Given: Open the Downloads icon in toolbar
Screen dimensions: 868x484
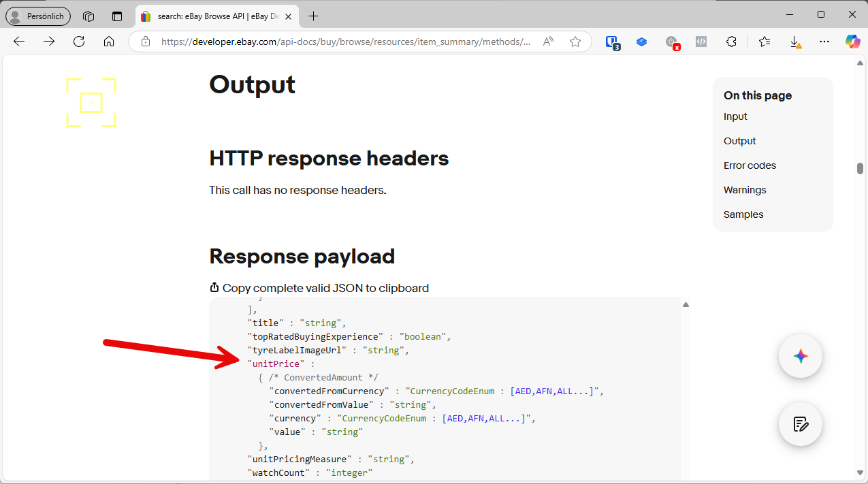Looking at the screenshot, I should (794, 42).
